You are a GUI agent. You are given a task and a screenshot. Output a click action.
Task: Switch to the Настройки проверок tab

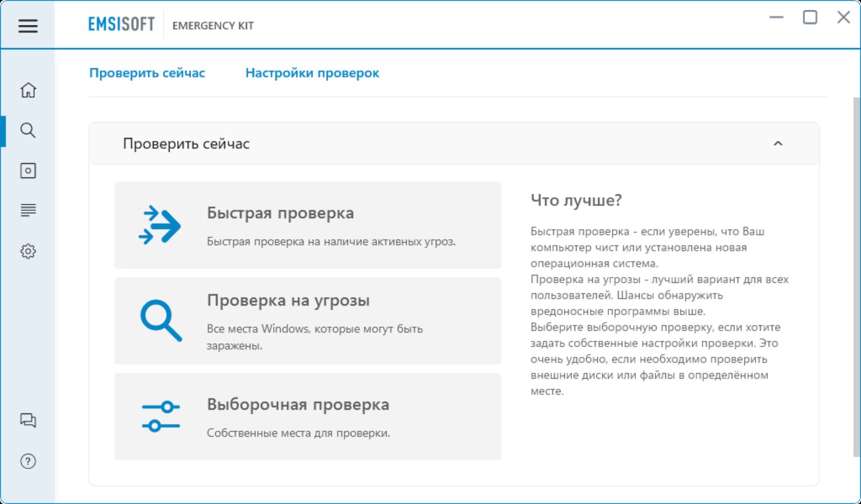312,73
